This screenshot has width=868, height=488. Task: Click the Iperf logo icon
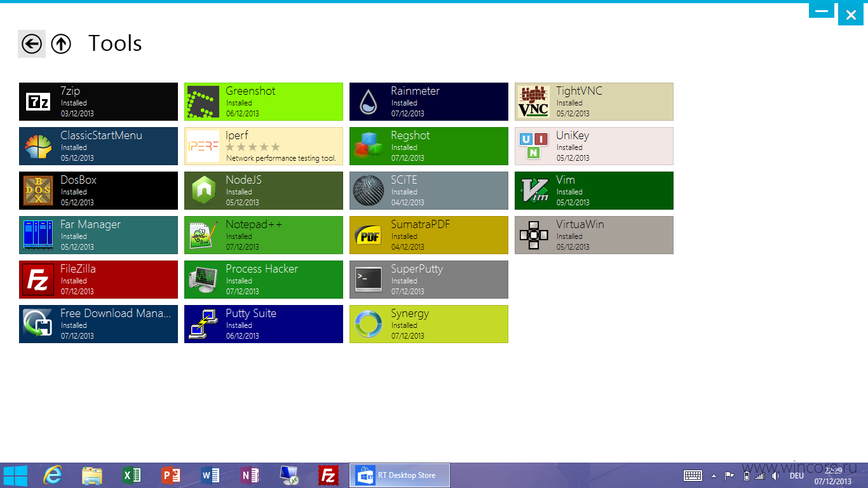(x=203, y=146)
